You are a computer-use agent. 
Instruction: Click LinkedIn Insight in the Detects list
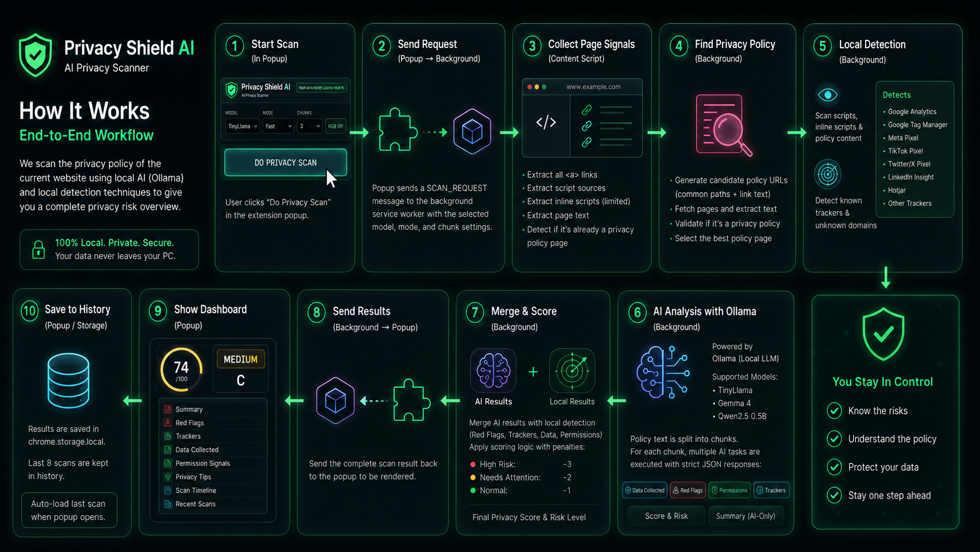[x=910, y=177]
